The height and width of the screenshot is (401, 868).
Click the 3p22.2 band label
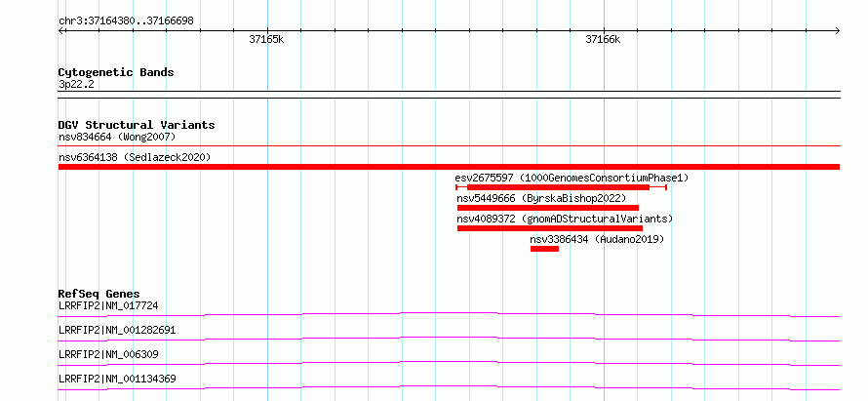point(76,85)
